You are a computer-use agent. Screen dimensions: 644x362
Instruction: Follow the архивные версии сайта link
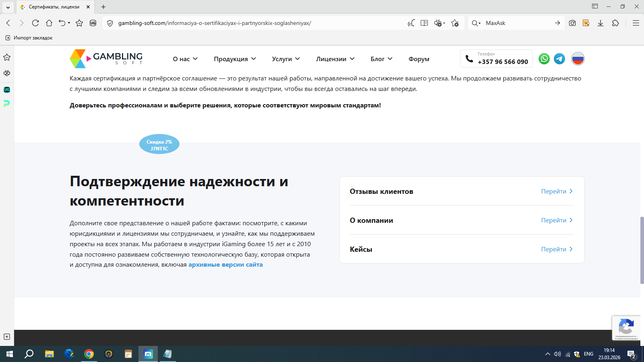pos(225,265)
